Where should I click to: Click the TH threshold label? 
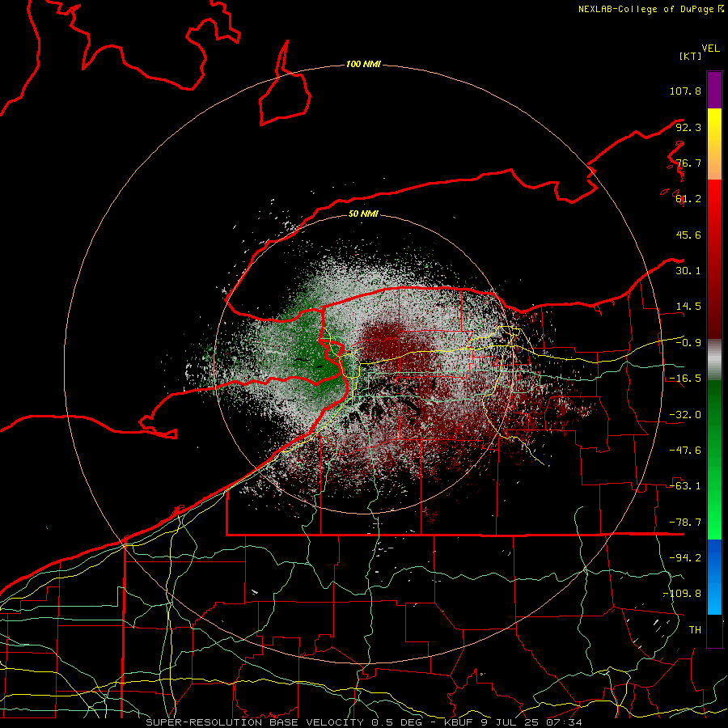(x=695, y=629)
